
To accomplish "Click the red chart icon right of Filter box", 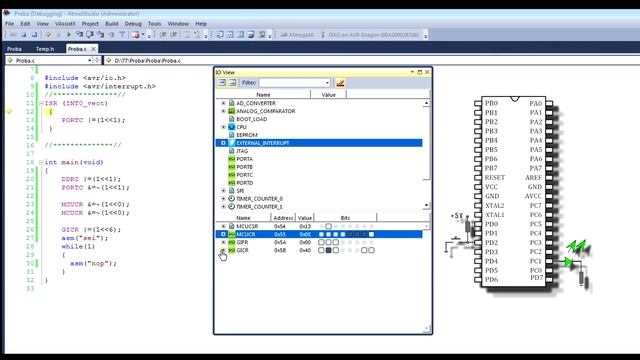I will click(340, 83).
